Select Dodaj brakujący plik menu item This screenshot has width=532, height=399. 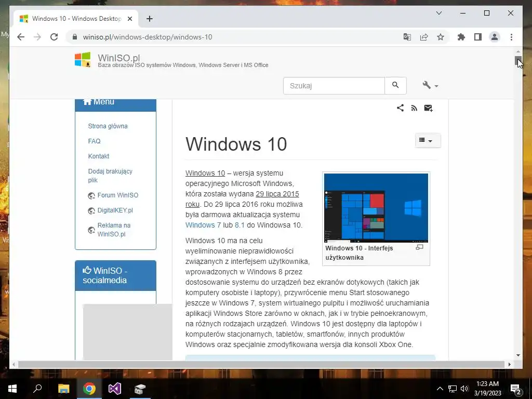coord(110,176)
